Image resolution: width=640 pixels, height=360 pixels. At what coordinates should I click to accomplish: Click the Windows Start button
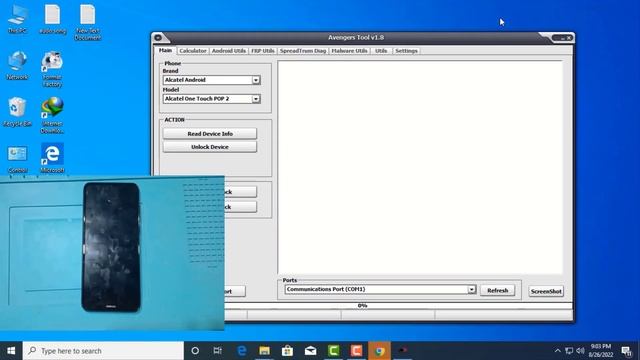[x=11, y=351]
